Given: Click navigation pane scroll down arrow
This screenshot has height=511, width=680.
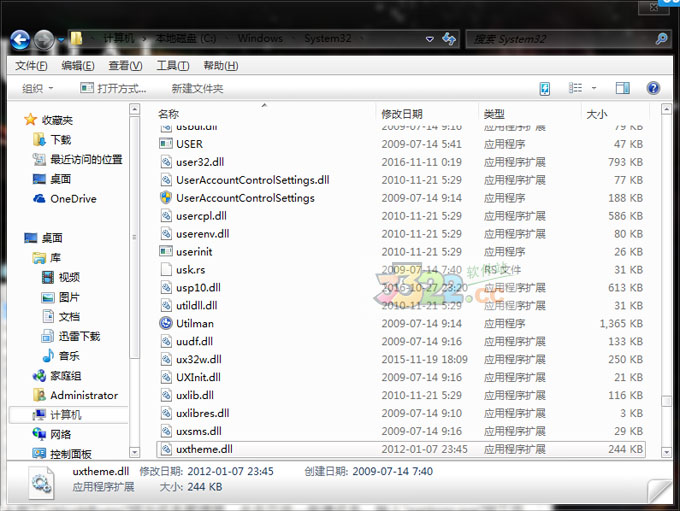Looking at the screenshot, I should [x=134, y=452].
